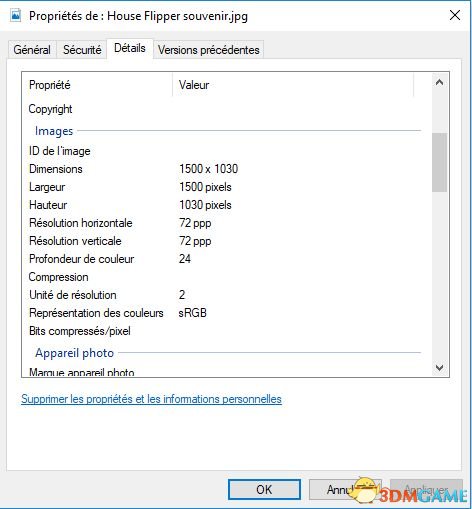This screenshot has height=509, width=472.
Task: Click the vertical scrollbar thumb
Action: coord(439,162)
